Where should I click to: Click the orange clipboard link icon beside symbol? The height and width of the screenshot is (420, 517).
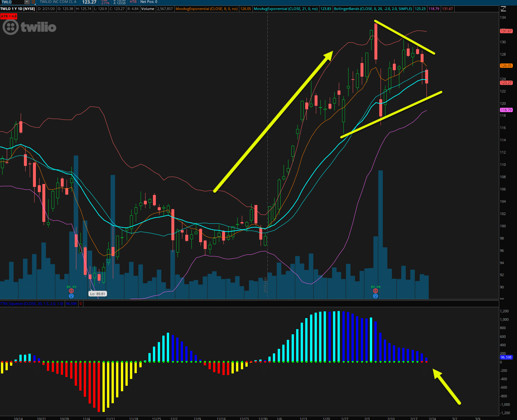point(33,2)
